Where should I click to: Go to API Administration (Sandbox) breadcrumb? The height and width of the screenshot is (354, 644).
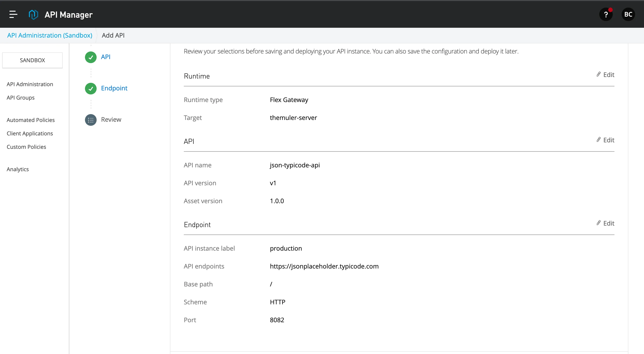[49, 35]
